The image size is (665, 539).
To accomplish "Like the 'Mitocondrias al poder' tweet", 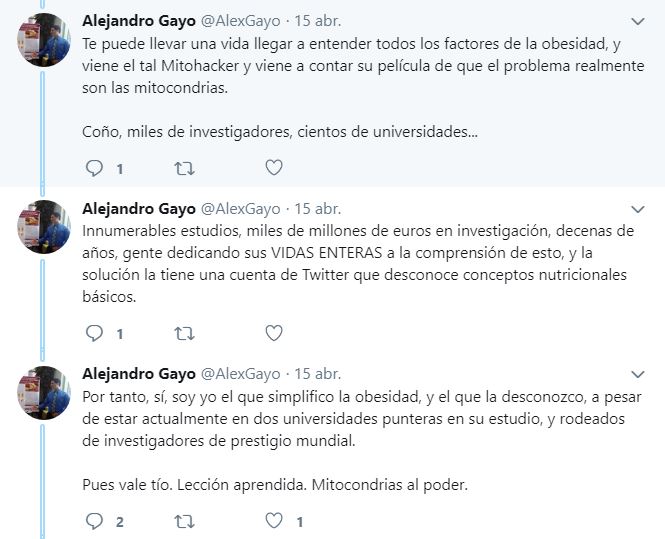I will (x=273, y=521).
